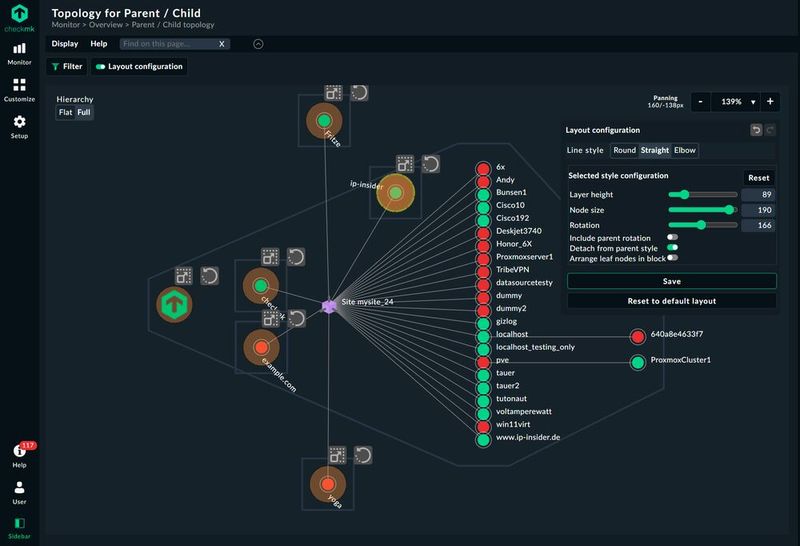Viewport: 800px width, 546px height.
Task: Click Overview breadcrumb link
Action: [x=106, y=24]
